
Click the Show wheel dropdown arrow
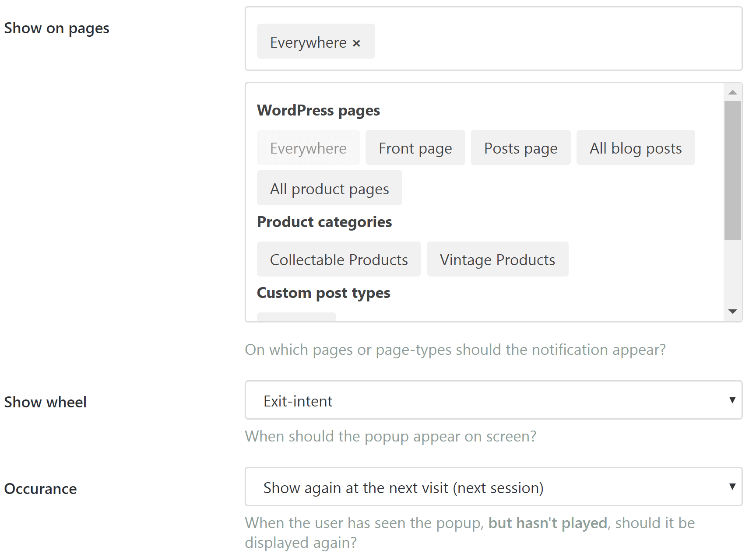pos(732,400)
